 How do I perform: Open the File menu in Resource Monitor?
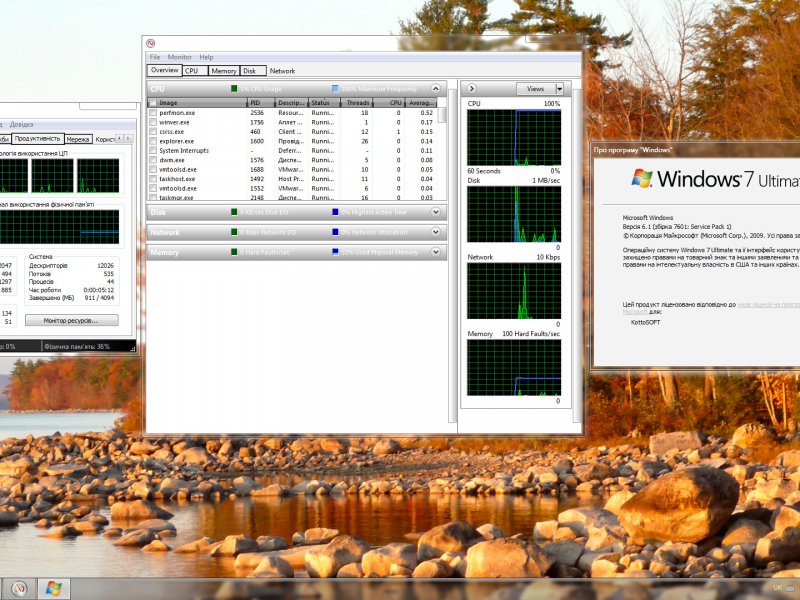tap(155, 57)
